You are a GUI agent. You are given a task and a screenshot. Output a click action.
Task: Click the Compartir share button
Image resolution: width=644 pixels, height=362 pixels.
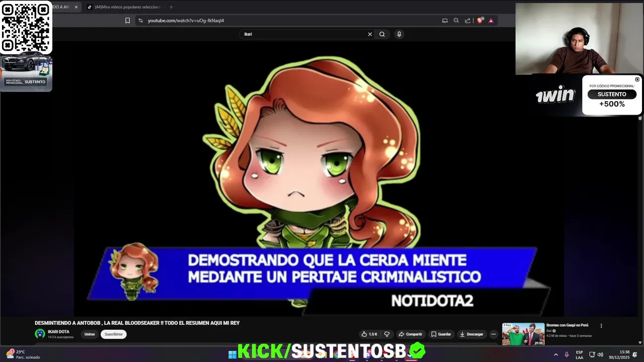click(x=410, y=334)
